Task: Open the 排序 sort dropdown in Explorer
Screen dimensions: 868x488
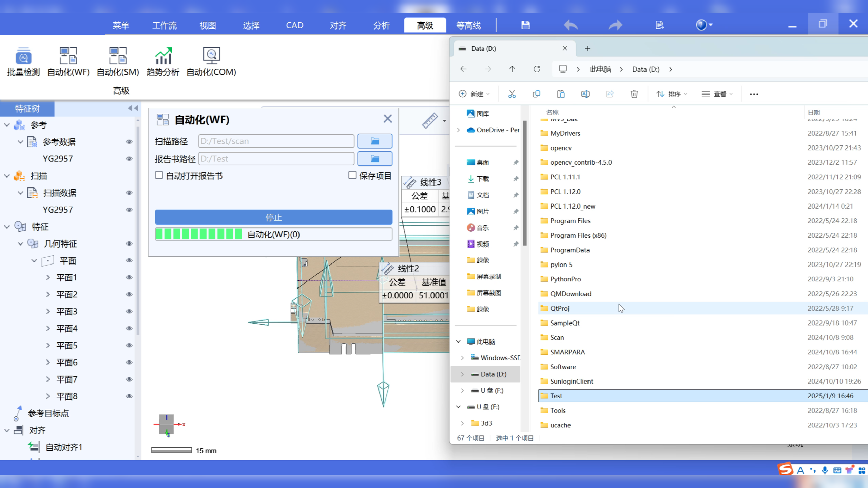Action: (672, 94)
